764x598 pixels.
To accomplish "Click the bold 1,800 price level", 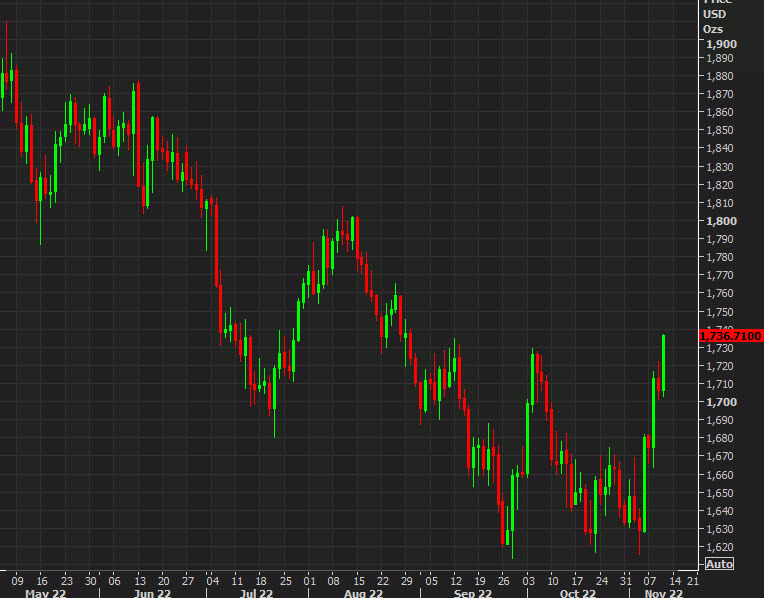I will click(x=722, y=221).
